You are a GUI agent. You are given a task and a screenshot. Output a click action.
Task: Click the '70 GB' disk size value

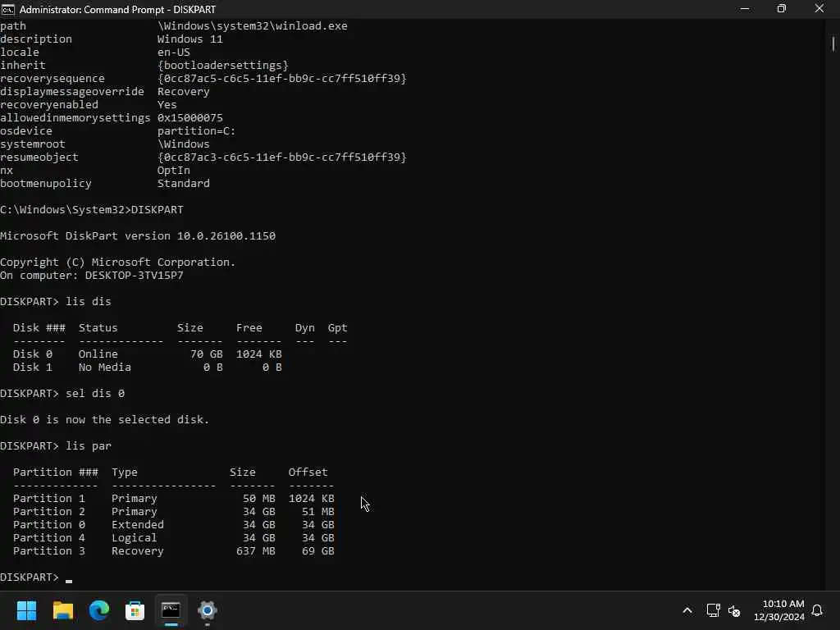(x=207, y=354)
